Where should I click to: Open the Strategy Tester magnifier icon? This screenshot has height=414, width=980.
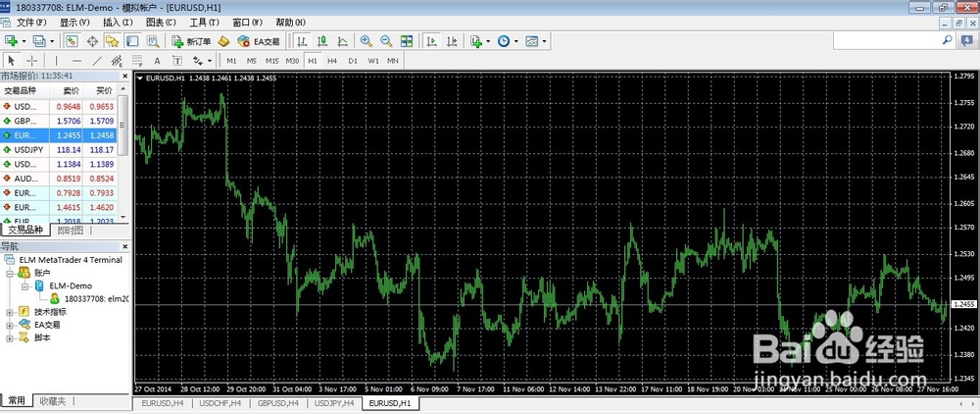[x=153, y=41]
